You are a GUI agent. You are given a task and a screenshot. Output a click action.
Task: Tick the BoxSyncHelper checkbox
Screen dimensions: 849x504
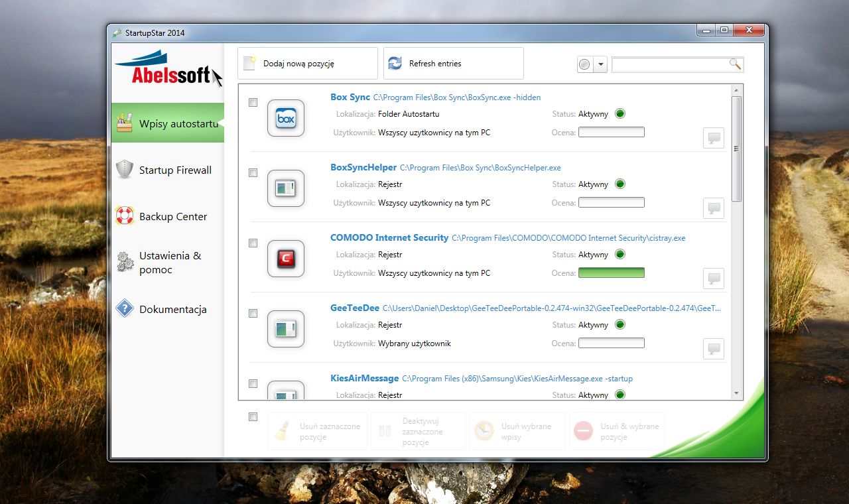(253, 173)
